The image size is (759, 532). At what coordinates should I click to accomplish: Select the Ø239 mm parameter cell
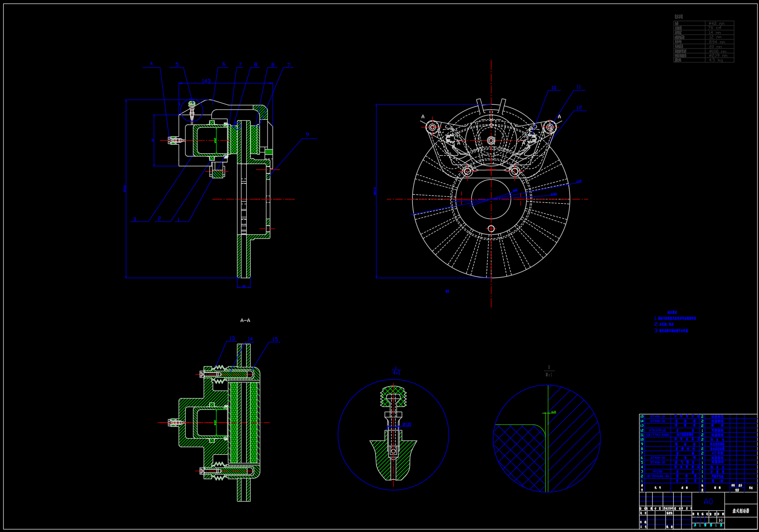718,56
